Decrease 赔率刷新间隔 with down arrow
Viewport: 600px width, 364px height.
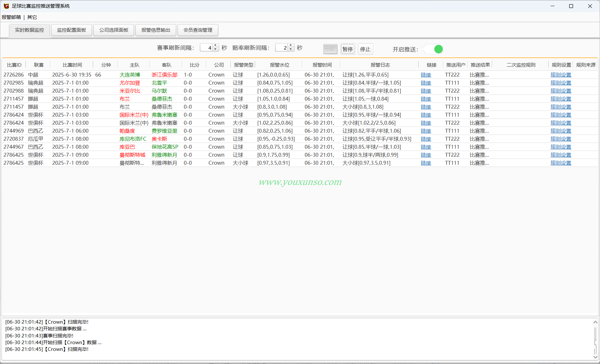(x=291, y=49)
